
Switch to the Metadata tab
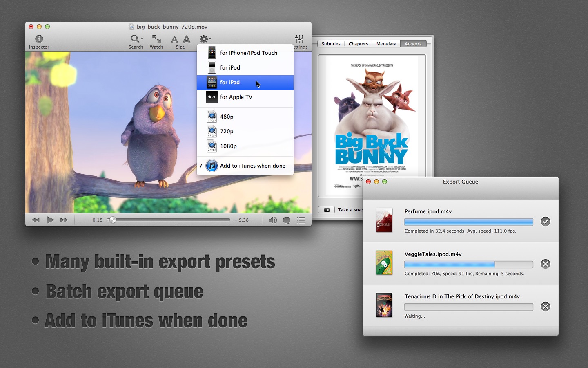[386, 44]
